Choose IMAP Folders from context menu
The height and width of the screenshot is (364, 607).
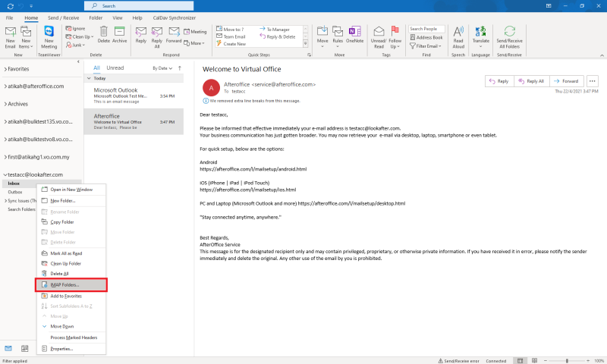[71, 285]
